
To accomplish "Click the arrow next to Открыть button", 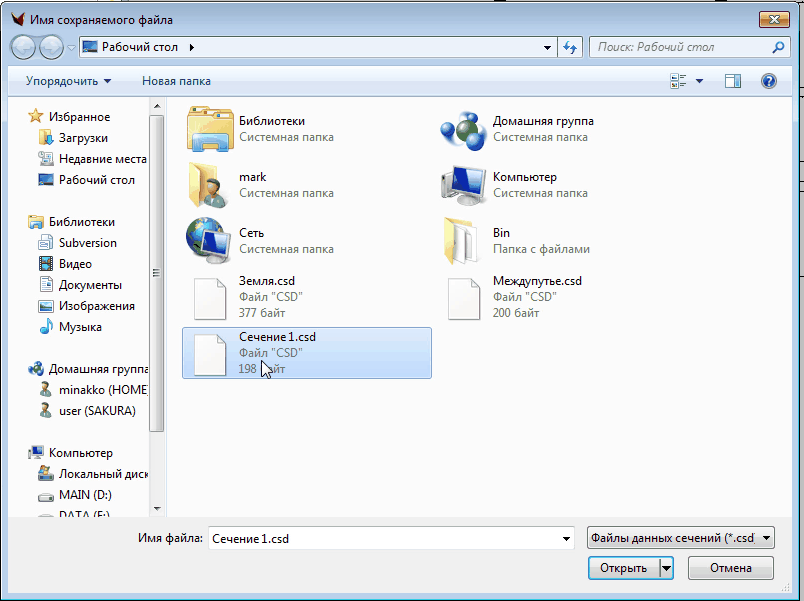I will coord(666,568).
